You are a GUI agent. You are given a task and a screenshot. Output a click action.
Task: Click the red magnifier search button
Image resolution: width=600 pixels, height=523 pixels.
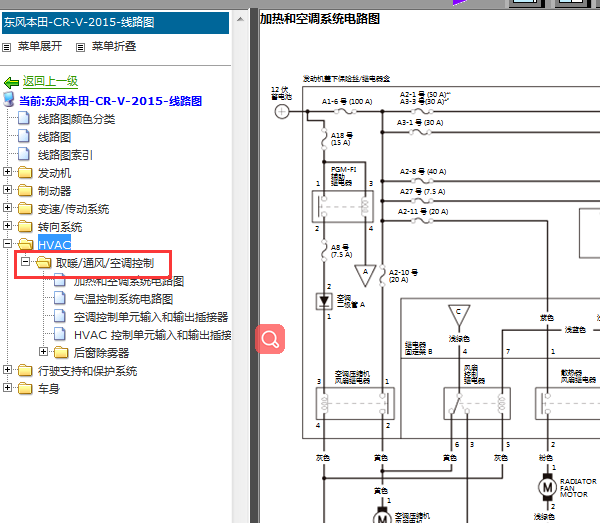coord(270,339)
